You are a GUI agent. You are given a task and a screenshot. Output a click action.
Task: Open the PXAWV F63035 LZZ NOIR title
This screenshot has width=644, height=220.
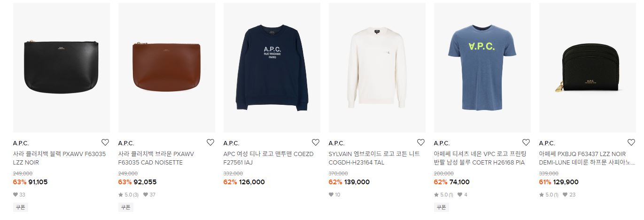click(x=60, y=158)
